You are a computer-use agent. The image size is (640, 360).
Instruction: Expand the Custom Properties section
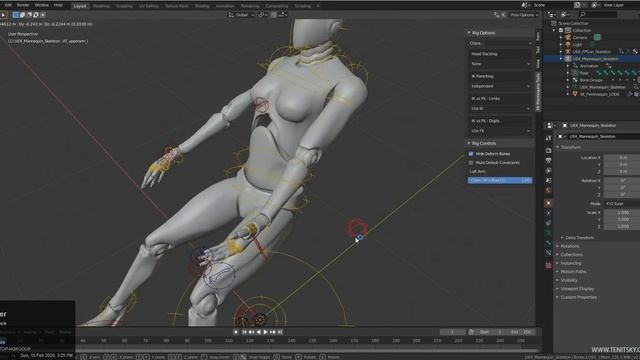(x=577, y=297)
